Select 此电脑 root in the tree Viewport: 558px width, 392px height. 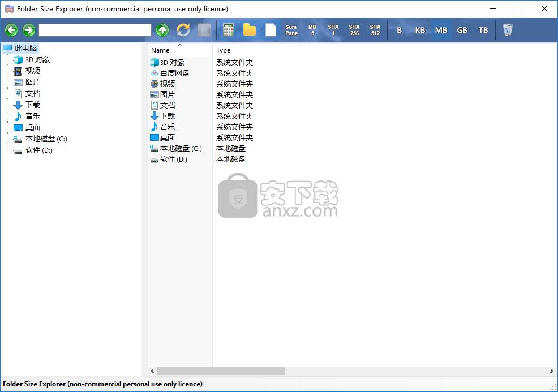tap(25, 48)
